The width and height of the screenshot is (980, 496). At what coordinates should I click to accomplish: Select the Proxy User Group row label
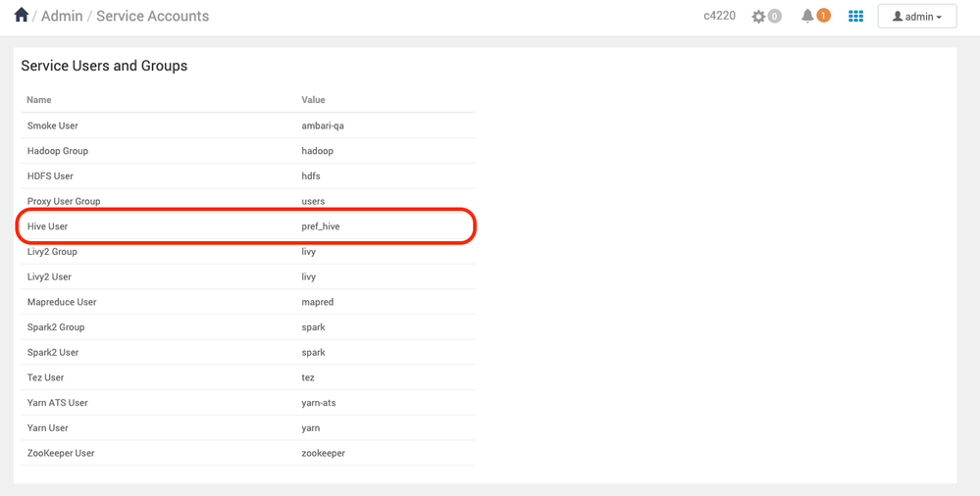64,201
